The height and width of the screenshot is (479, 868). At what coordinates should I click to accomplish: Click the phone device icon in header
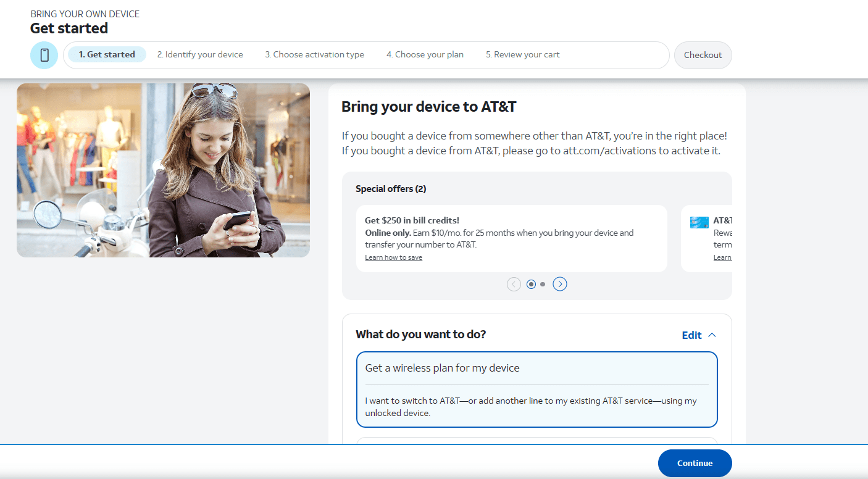(x=44, y=55)
